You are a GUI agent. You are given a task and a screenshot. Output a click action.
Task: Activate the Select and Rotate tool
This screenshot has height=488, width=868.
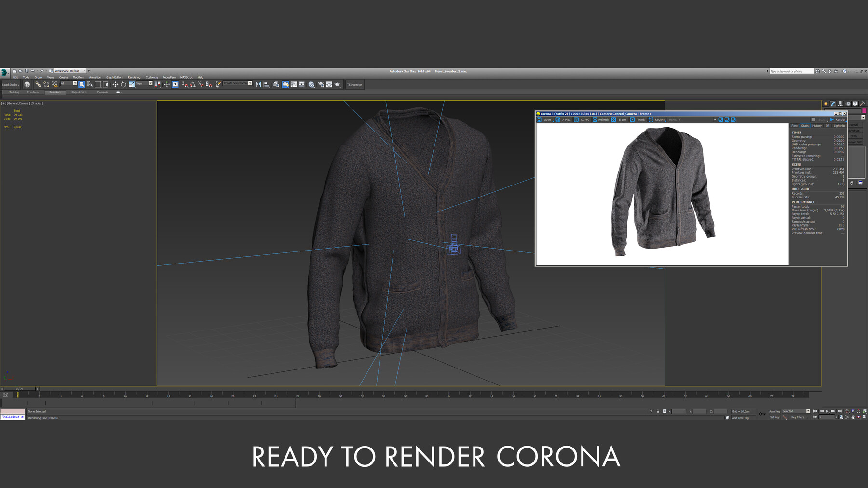click(123, 84)
